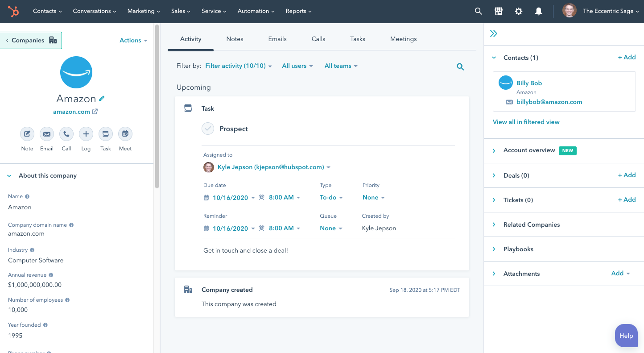Switch to the Notes tab
Viewport: 644px width, 353px height.
235,39
